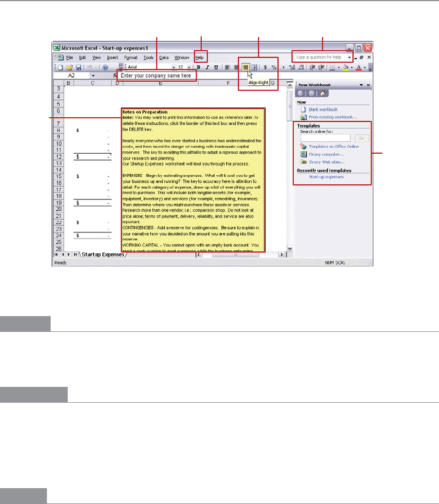Image resolution: width=439 pixels, height=504 pixels.
Task: Open the help question box dropdown arrow
Action: 349,57
